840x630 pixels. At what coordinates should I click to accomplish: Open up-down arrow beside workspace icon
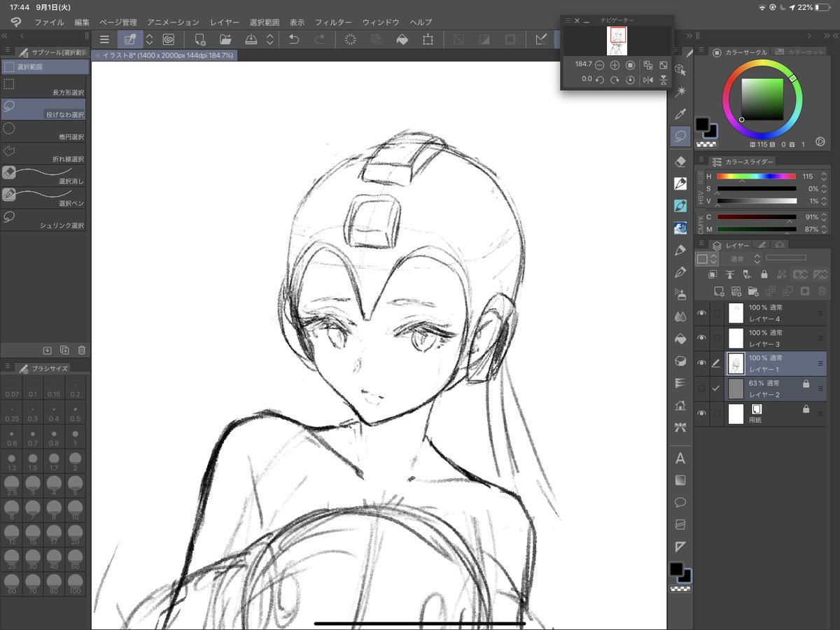149,40
